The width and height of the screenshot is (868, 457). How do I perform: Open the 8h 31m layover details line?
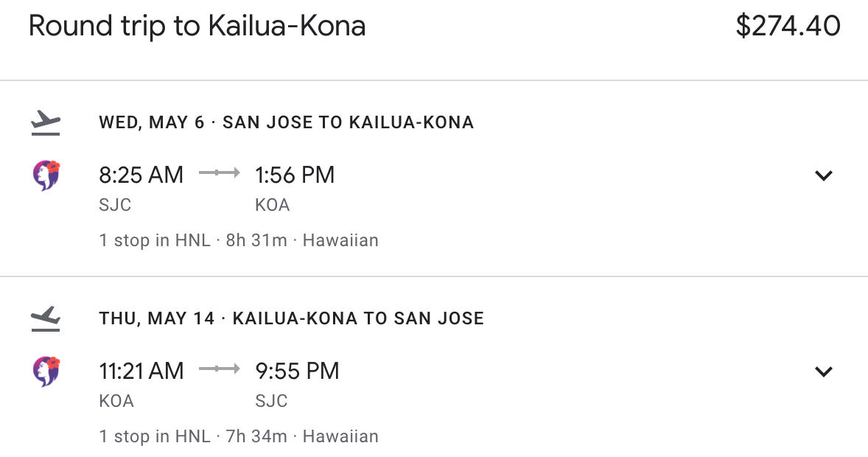coord(239,240)
